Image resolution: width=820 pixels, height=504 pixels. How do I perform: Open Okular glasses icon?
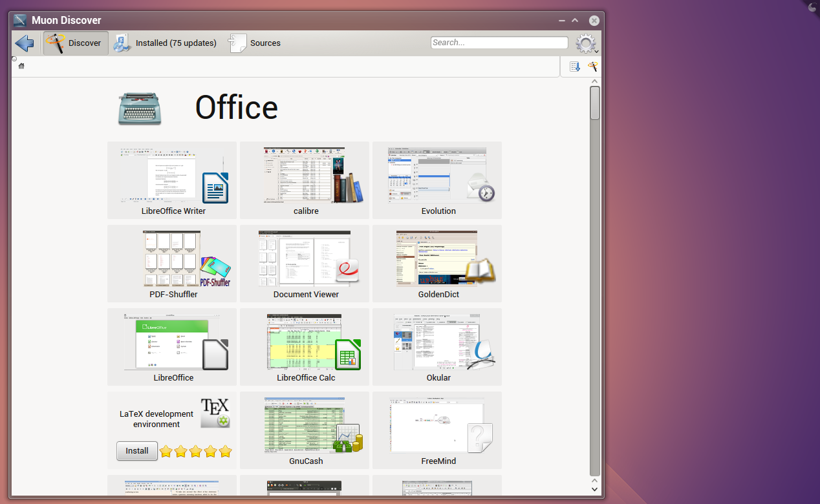481,354
